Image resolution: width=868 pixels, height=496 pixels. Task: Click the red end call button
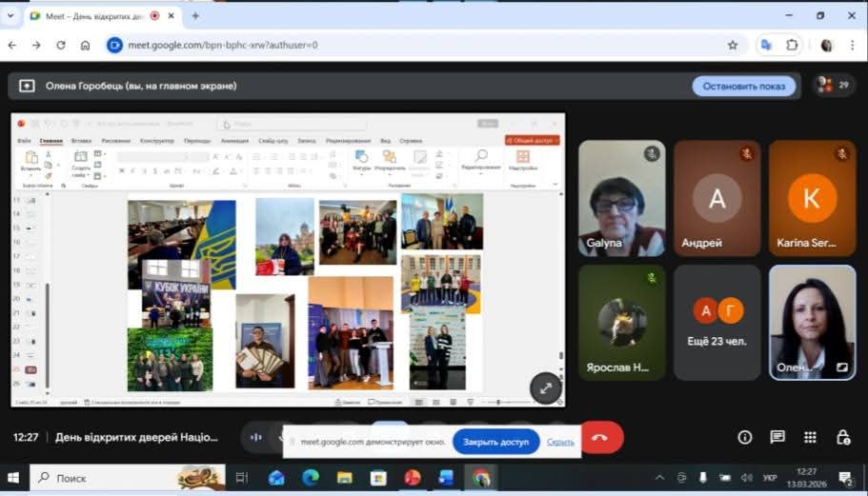pyautogui.click(x=599, y=438)
